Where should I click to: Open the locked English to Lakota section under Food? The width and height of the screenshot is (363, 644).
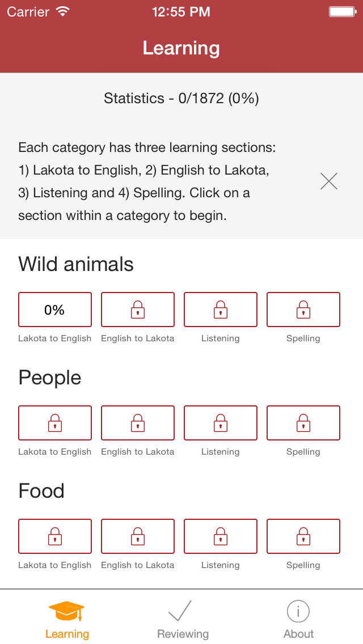(x=137, y=536)
